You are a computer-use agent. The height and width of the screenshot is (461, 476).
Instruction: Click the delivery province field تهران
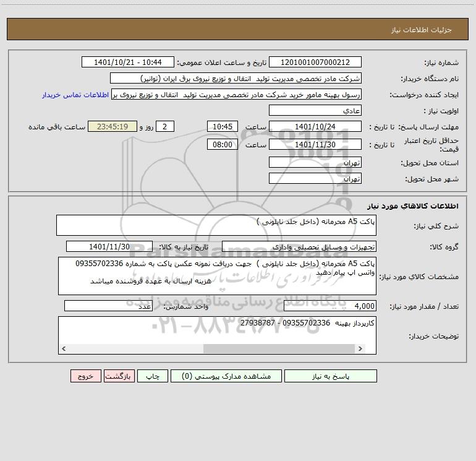click(315, 163)
